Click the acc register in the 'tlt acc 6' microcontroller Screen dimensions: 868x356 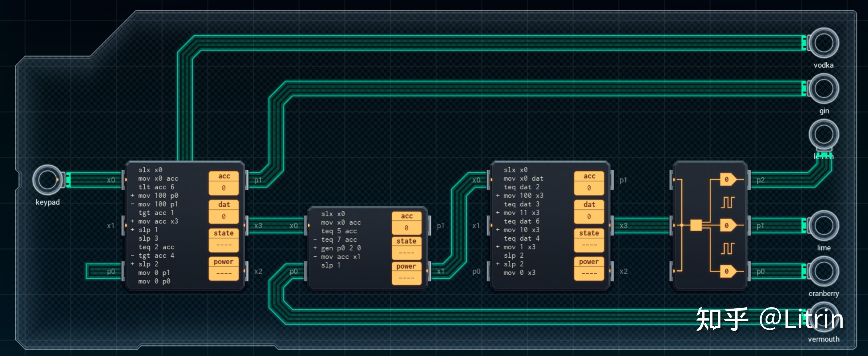click(224, 183)
